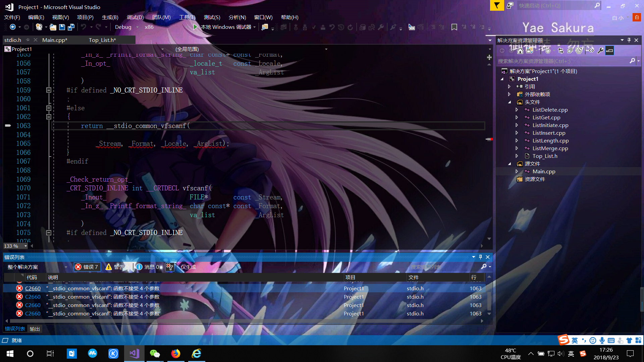Open the 工具(T) menu
The height and width of the screenshot is (362, 644).
tap(187, 17)
